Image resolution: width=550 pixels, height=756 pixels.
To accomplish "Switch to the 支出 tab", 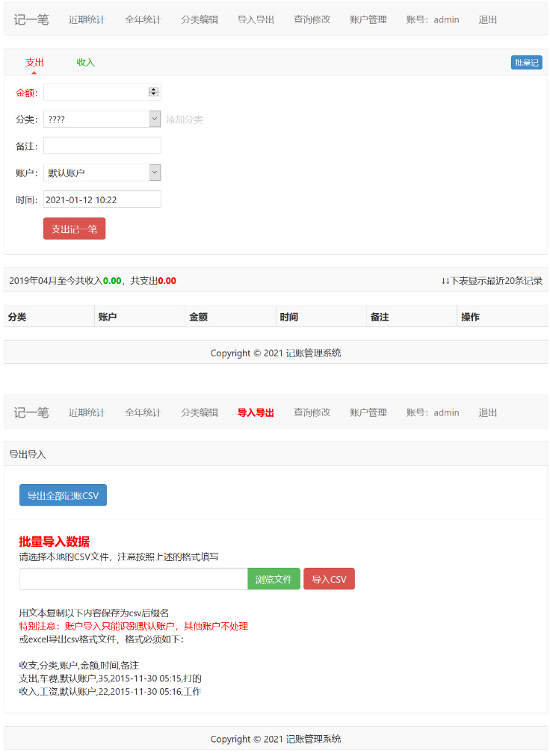I will coord(34,63).
